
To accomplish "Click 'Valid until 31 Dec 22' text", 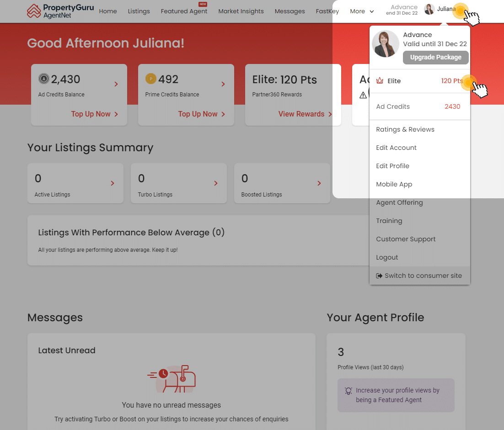I will 435,44.
